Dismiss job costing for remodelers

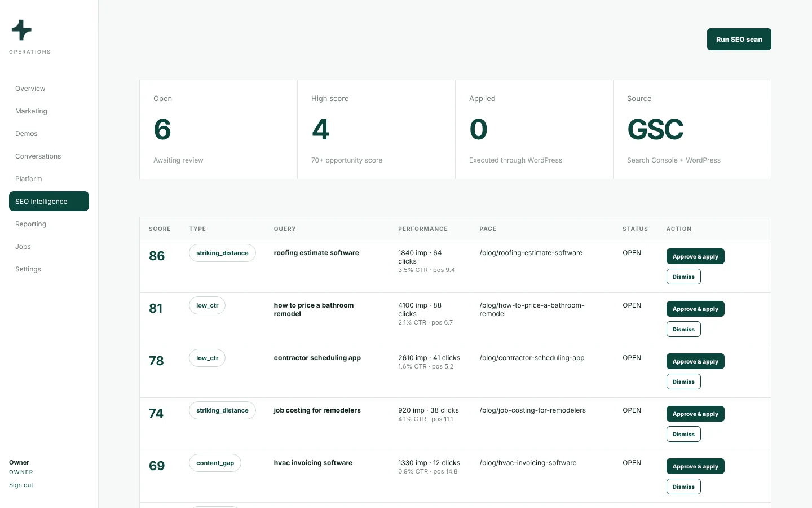coord(683,435)
